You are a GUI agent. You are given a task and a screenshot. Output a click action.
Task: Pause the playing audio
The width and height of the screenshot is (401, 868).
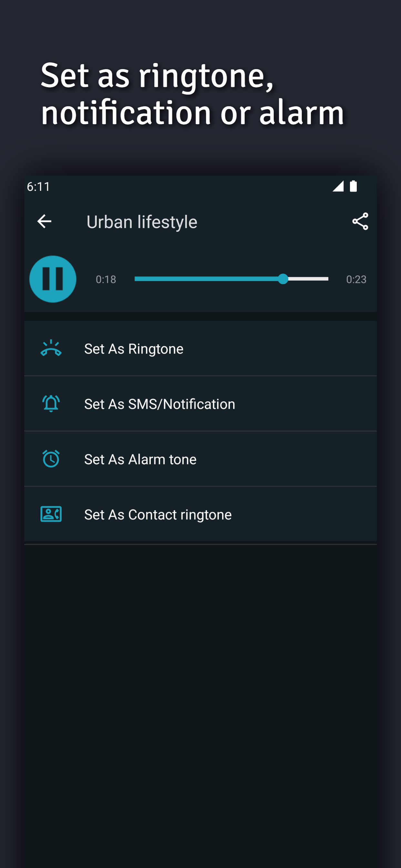53,279
